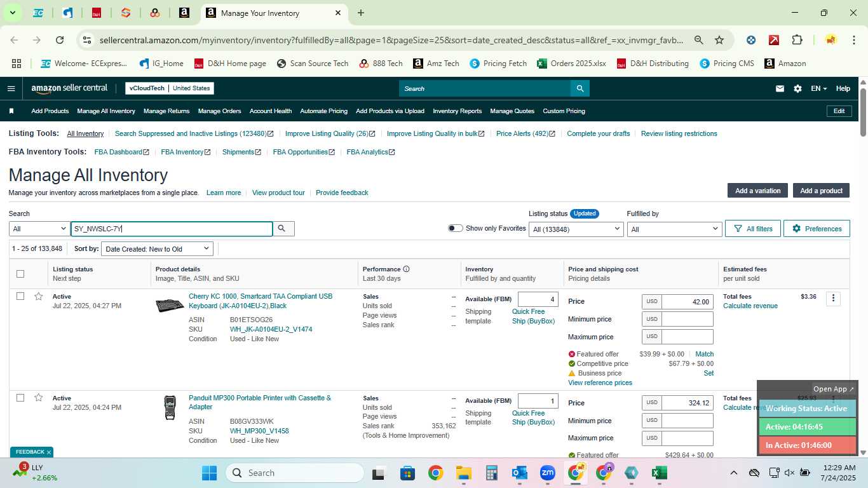868x488 pixels.
Task: Select the Panduit MP300 listing checkbox
Action: coord(20,398)
